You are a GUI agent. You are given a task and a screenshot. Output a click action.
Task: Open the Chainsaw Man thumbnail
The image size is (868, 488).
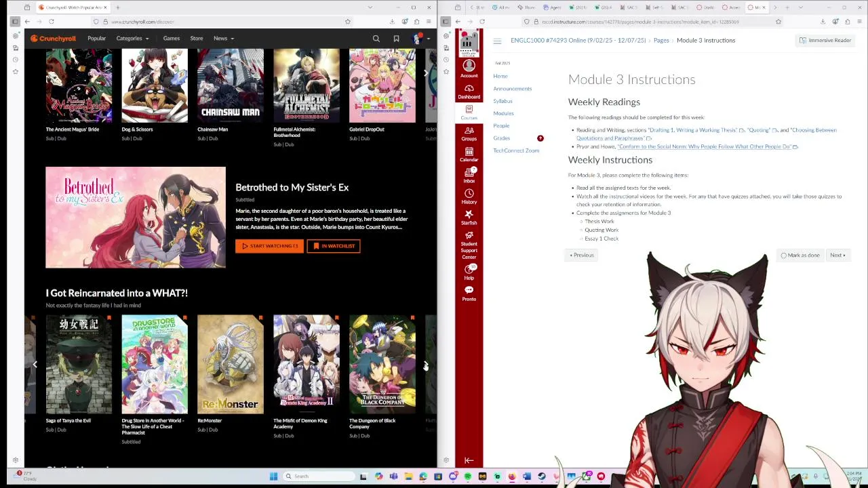(x=231, y=85)
